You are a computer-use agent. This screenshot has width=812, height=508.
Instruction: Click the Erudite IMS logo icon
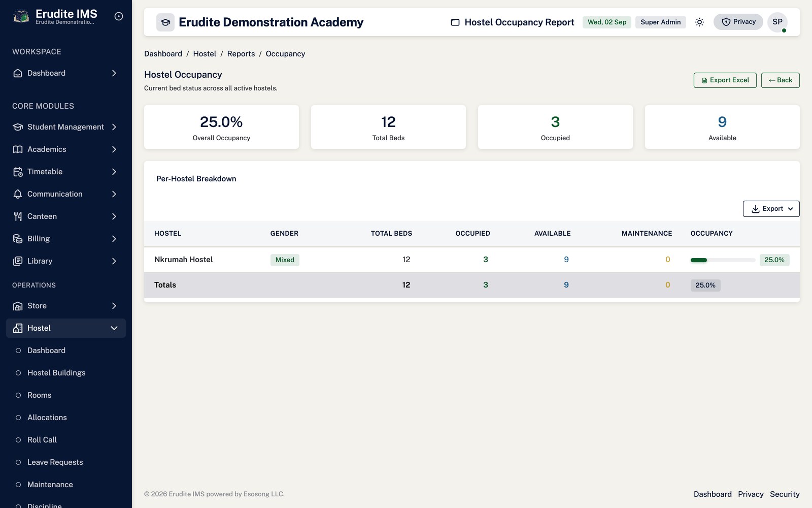coord(21,16)
